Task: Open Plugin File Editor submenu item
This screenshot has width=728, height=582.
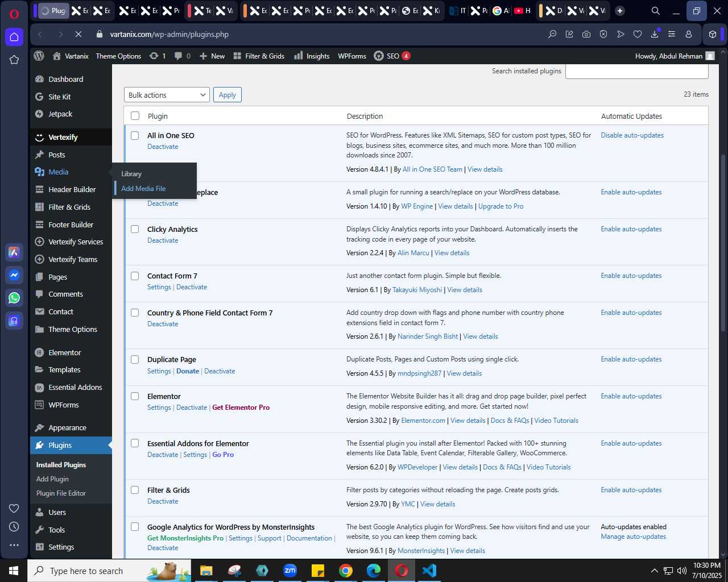Action: click(61, 493)
